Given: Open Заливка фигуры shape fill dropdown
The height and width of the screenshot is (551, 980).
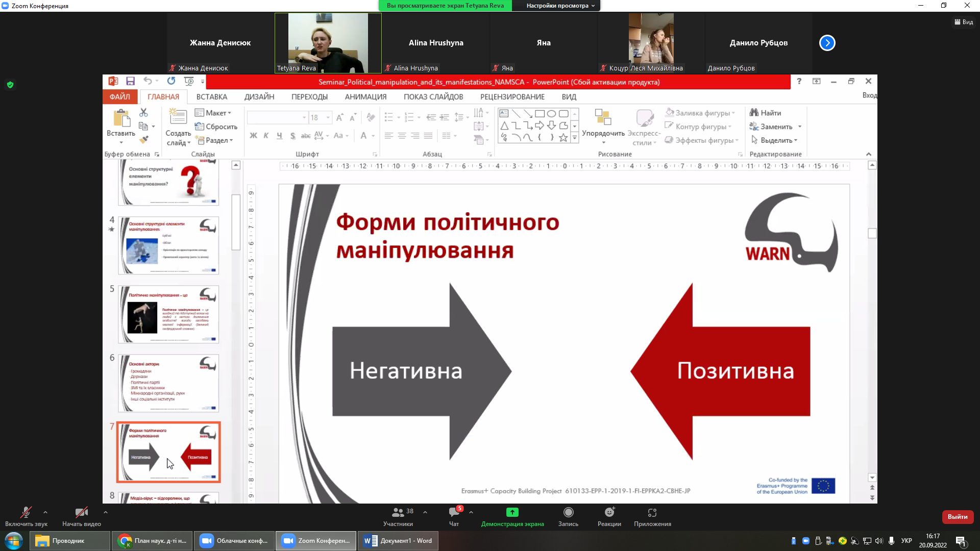Looking at the screenshot, I should [700, 113].
